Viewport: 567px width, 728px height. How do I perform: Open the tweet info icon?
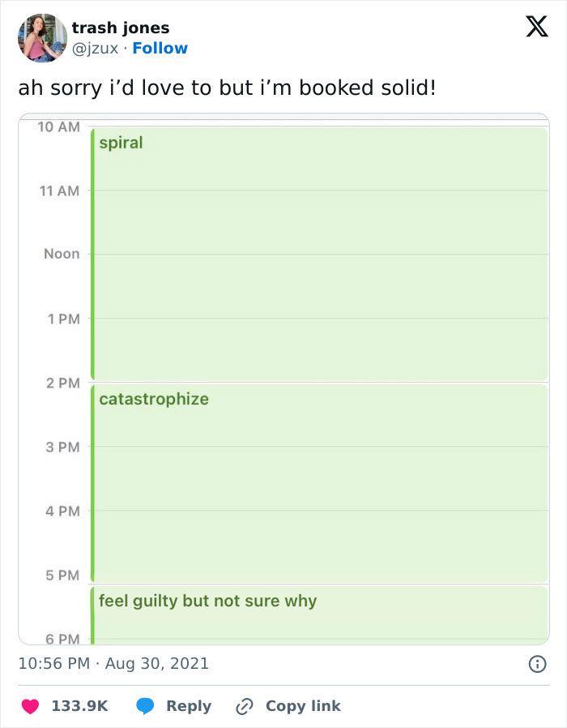(535, 664)
